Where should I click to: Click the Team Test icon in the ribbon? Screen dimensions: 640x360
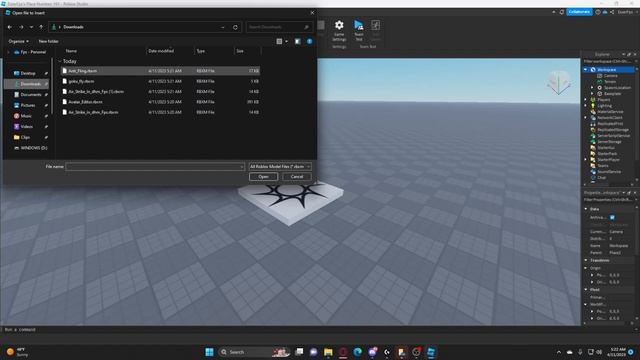(359, 30)
